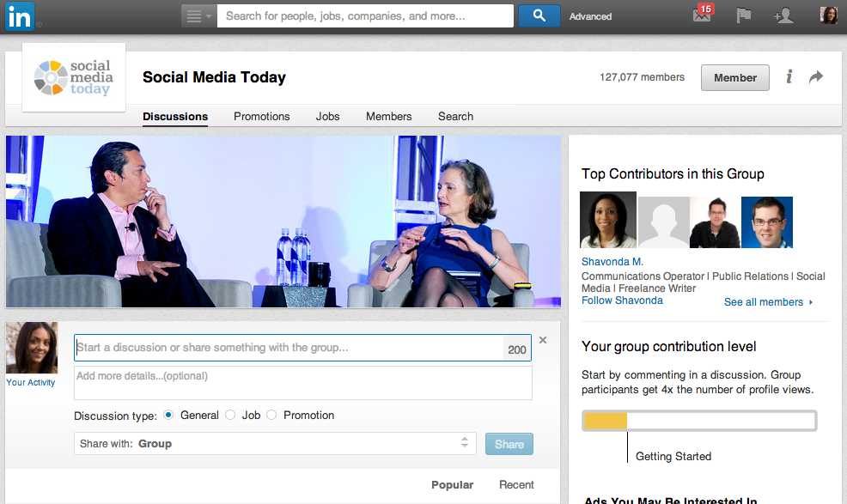Go to the group Search tab
The height and width of the screenshot is (504, 847).
(x=455, y=116)
